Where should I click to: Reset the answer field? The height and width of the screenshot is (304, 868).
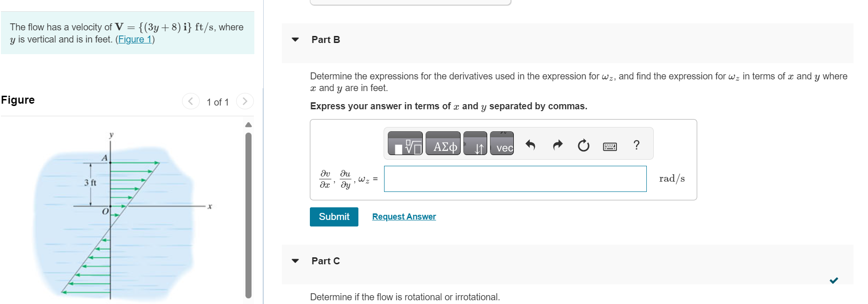pos(583,144)
